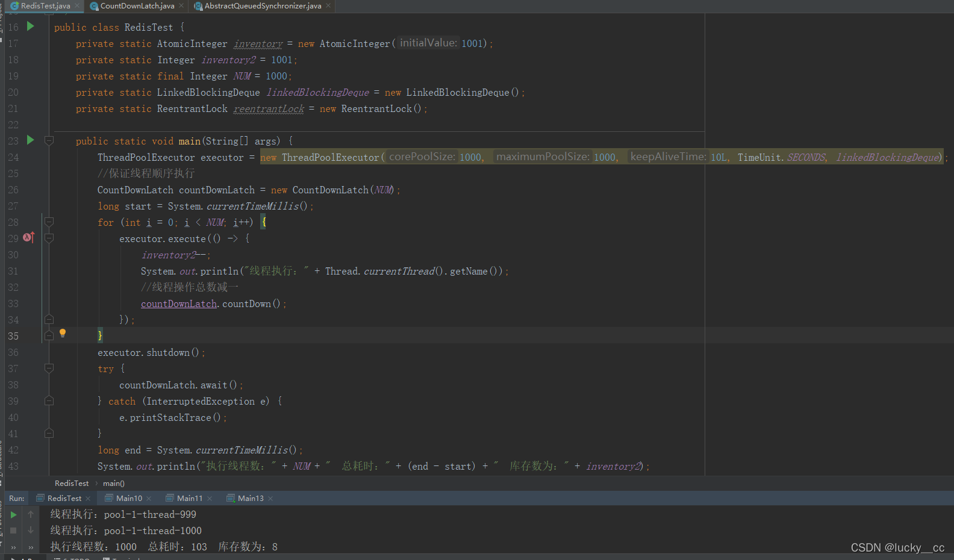Click console line pool-1-thread-1000

tap(126, 530)
